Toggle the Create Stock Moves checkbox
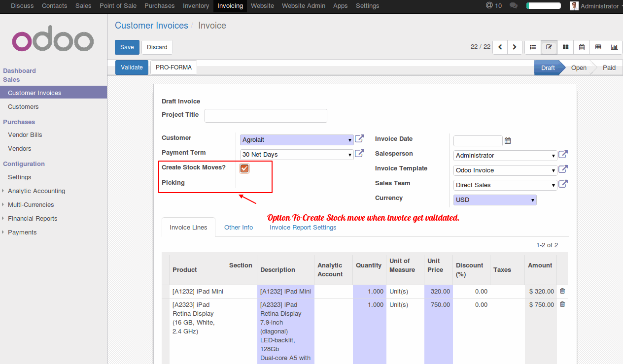 tap(244, 168)
